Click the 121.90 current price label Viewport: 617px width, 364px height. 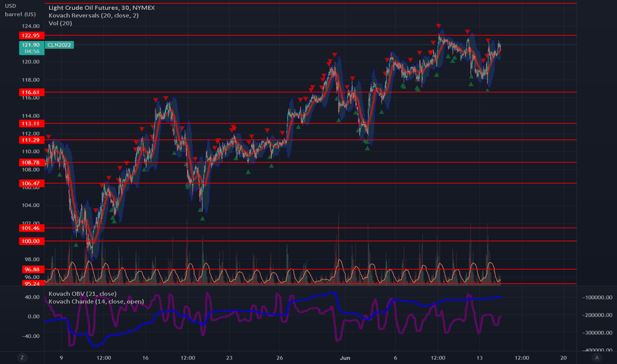click(x=32, y=48)
